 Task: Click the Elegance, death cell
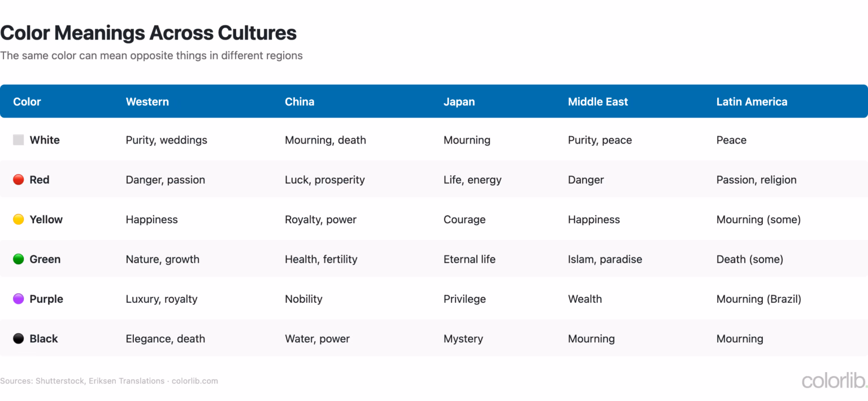pyautogui.click(x=166, y=339)
